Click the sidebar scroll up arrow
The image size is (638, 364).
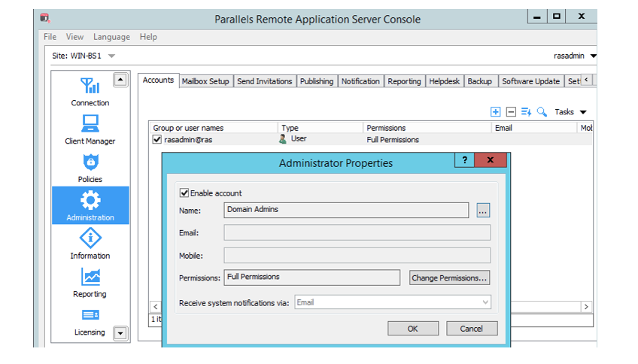click(120, 80)
